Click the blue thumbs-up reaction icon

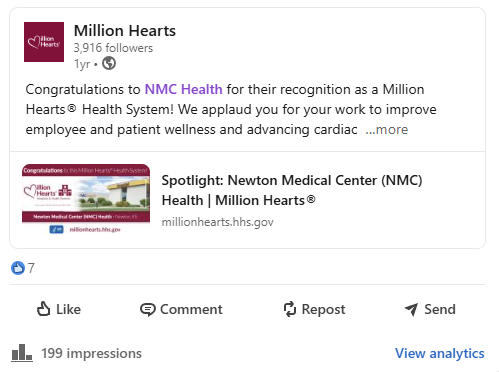[x=18, y=268]
